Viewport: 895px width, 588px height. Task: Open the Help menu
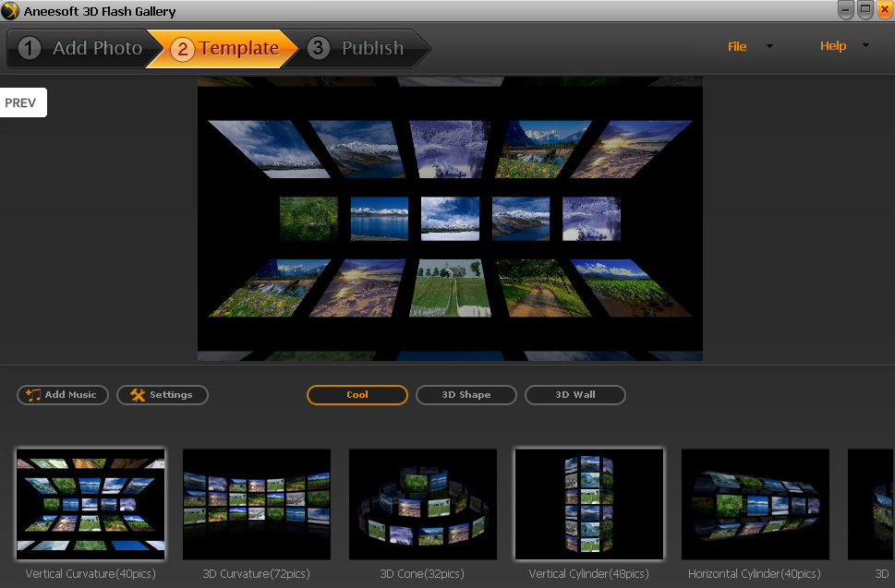[832, 46]
